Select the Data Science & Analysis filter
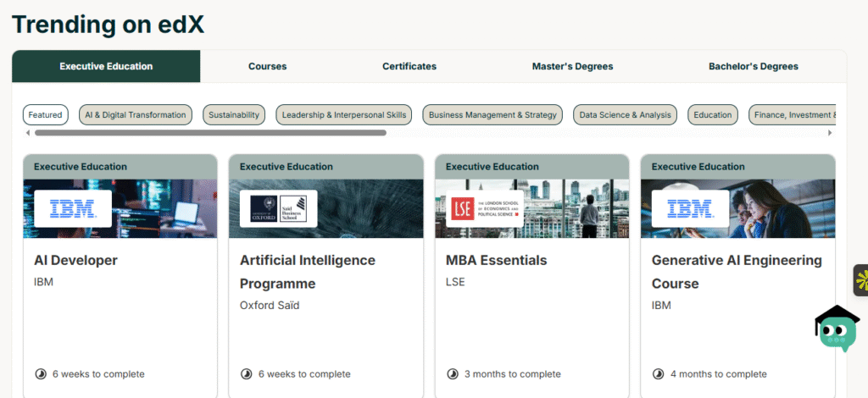Screen dimensions: 868x398 625,115
